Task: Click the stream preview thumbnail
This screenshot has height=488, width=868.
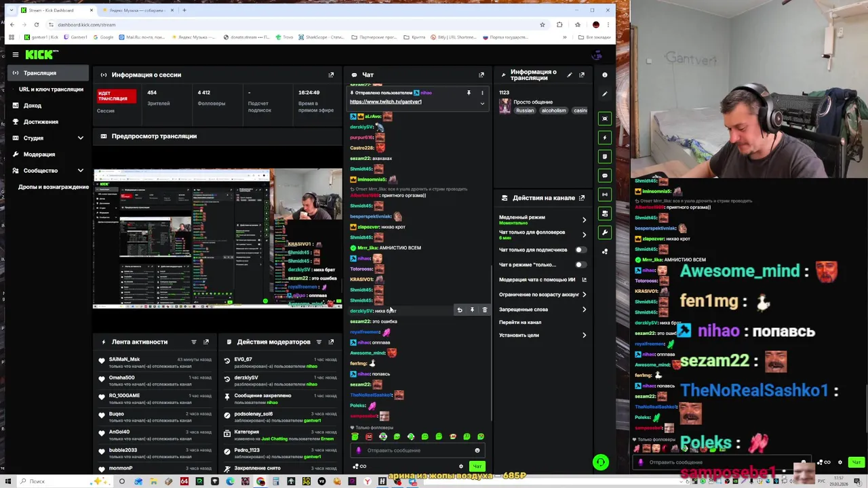Action: tap(218, 239)
